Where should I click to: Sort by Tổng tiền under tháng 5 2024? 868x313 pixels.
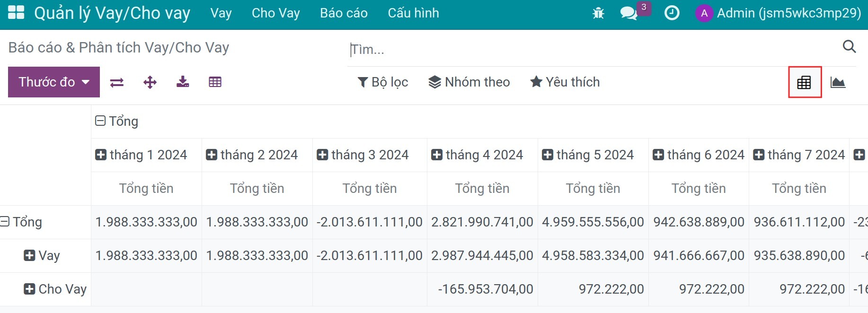[593, 189]
